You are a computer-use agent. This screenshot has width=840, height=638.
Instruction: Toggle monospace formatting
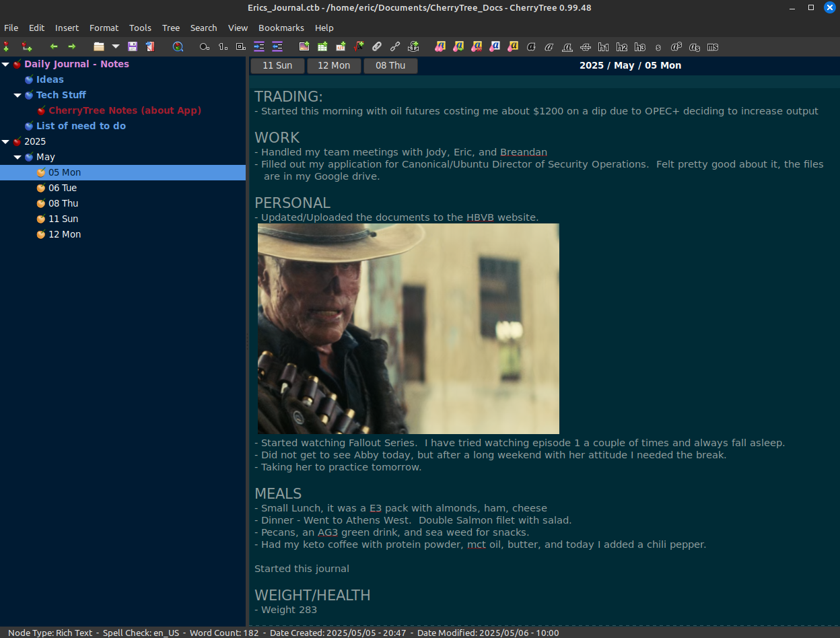tap(713, 46)
